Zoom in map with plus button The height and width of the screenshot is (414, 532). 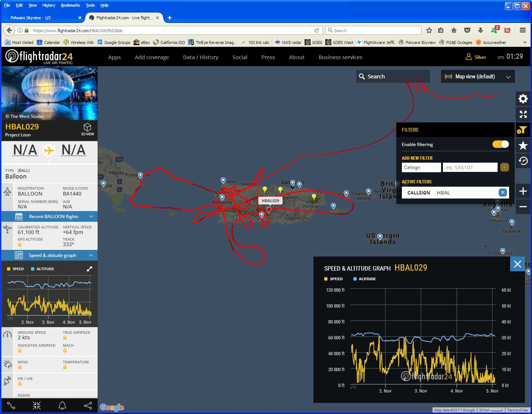pos(523,191)
